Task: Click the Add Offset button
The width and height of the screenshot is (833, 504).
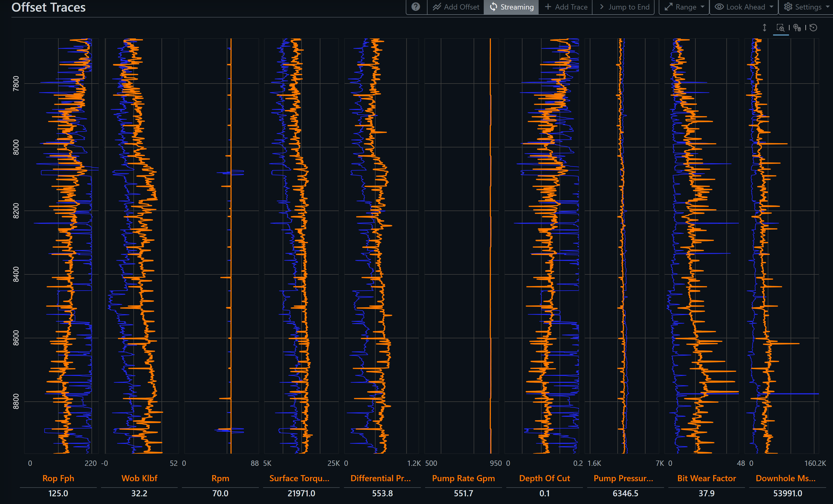Action: pyautogui.click(x=456, y=7)
